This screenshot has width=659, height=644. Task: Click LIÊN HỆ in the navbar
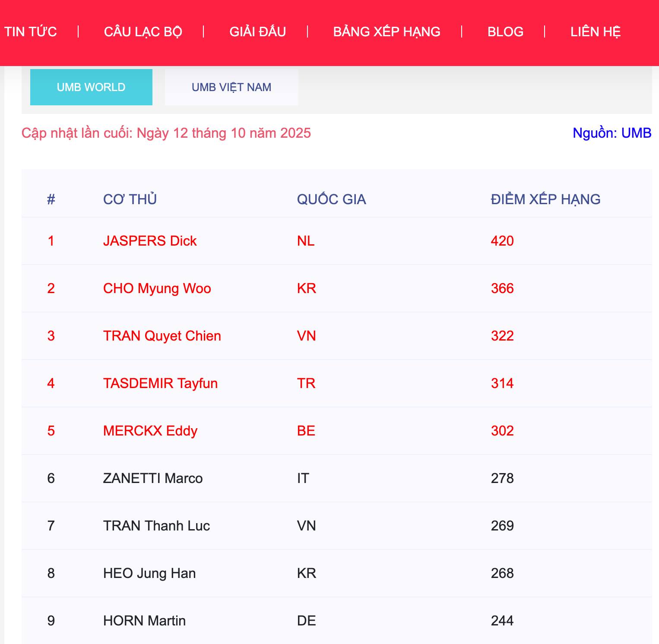click(595, 32)
